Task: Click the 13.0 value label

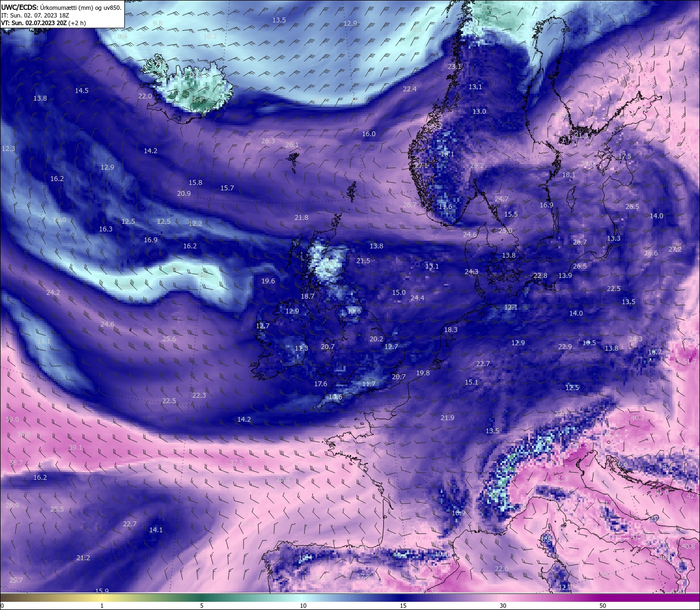Action: 479,112
